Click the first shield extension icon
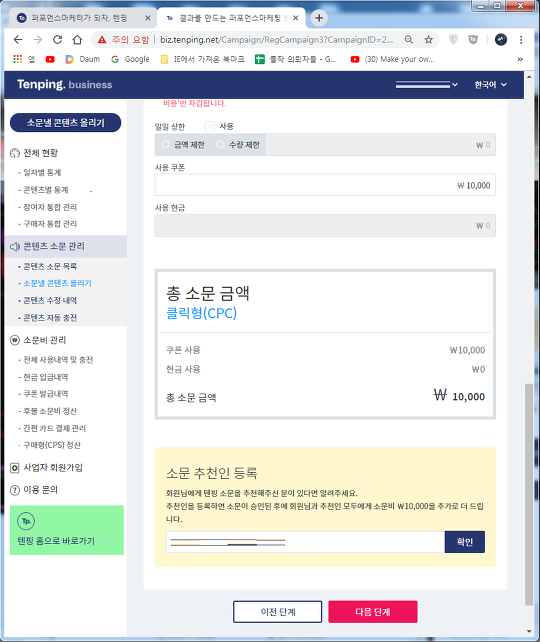540x642 pixels. [x=453, y=40]
